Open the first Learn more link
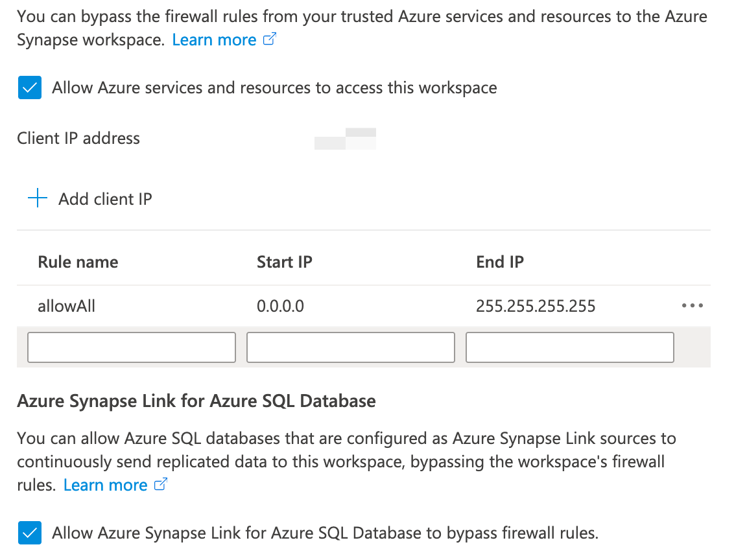Screen dimensions: 747x560 click(x=214, y=40)
